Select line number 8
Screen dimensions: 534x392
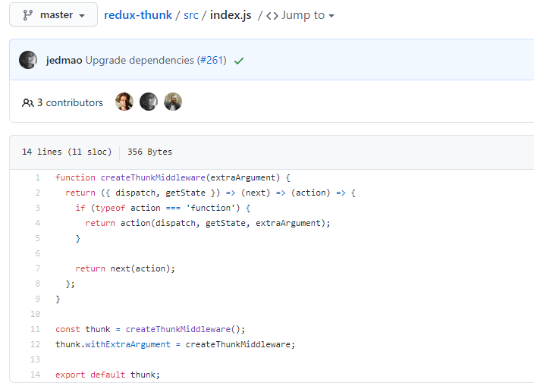click(37, 284)
